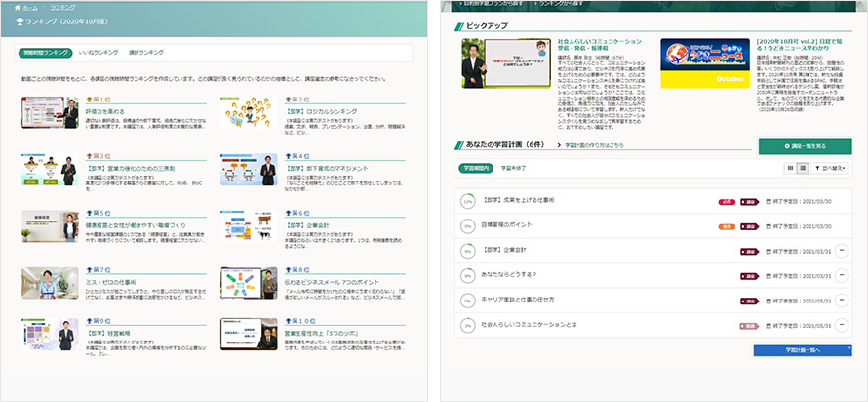Click the ランキング breadcrumb link
Image resolution: width=868 pixels, height=402 pixels.
(x=62, y=8)
